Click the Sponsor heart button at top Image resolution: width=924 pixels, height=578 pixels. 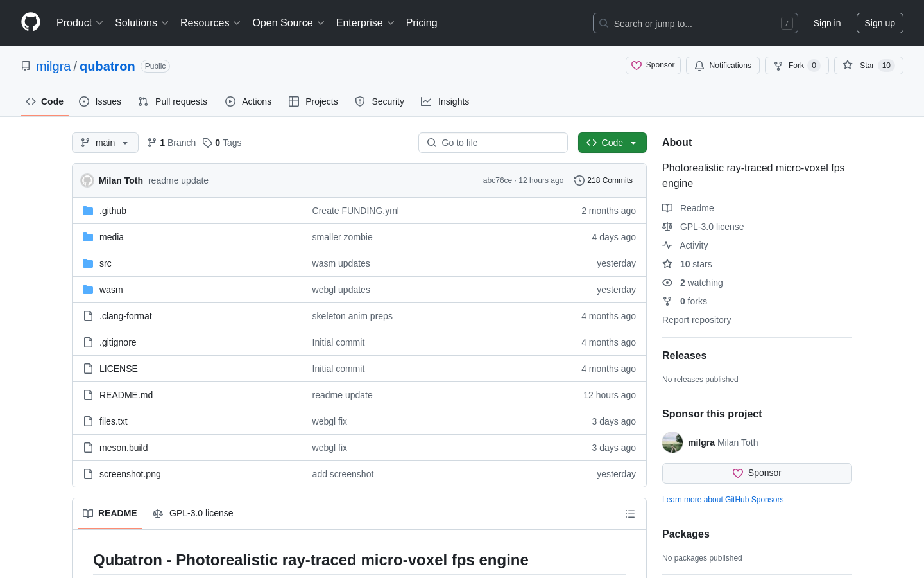click(x=653, y=66)
